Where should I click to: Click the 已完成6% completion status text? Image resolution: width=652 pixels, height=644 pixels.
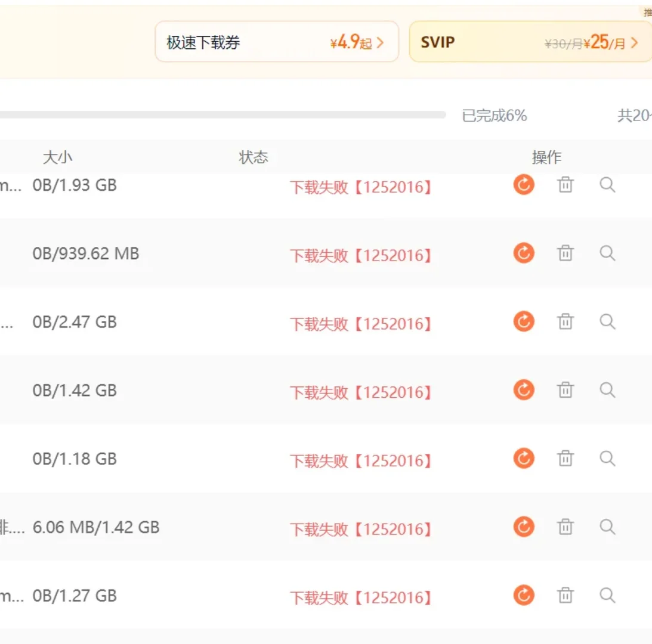[x=493, y=116]
